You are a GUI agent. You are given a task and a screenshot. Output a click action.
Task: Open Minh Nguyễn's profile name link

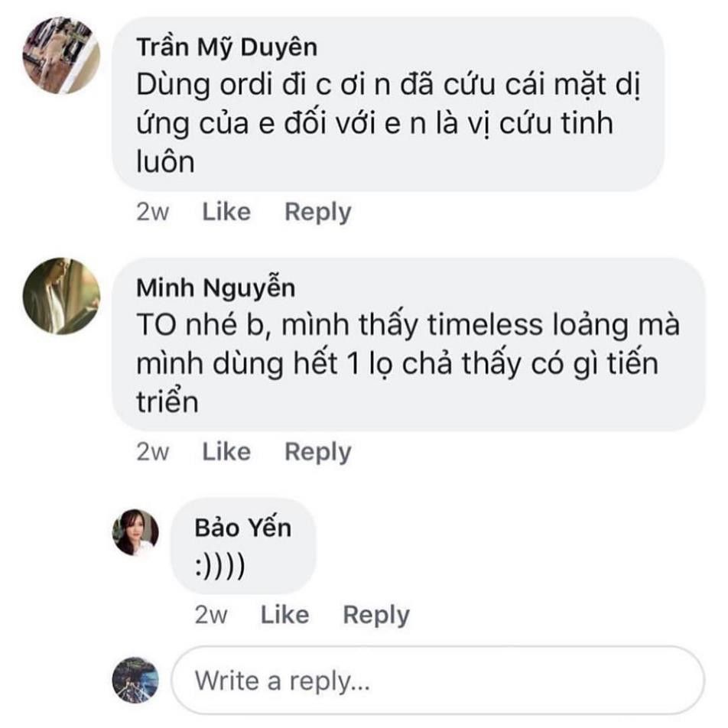click(216, 288)
